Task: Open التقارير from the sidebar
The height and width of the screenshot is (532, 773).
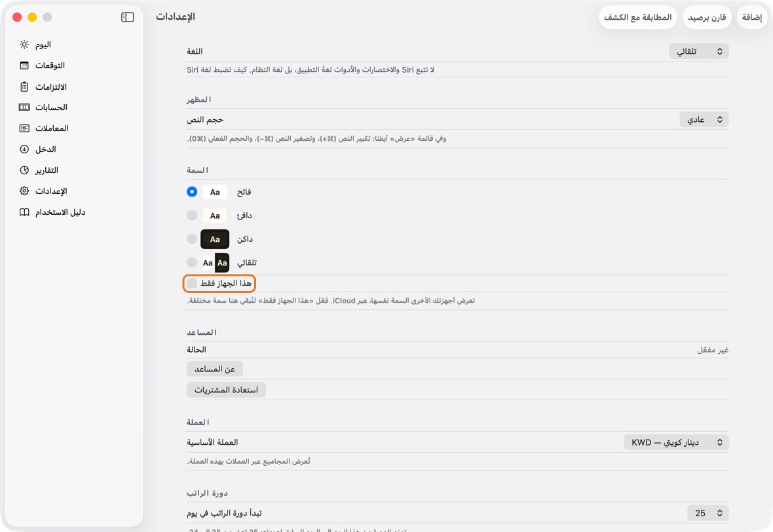Action: tap(74, 170)
